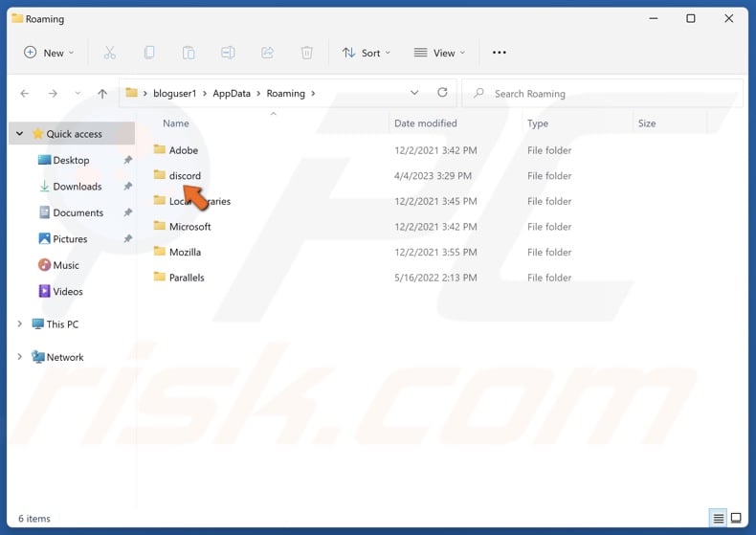Sort by Date modified column header

click(x=425, y=123)
